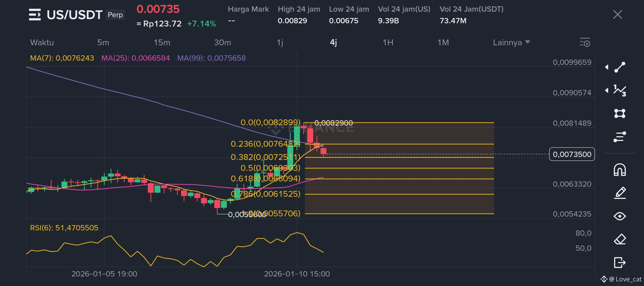Select the 1H timeframe

click(x=388, y=42)
